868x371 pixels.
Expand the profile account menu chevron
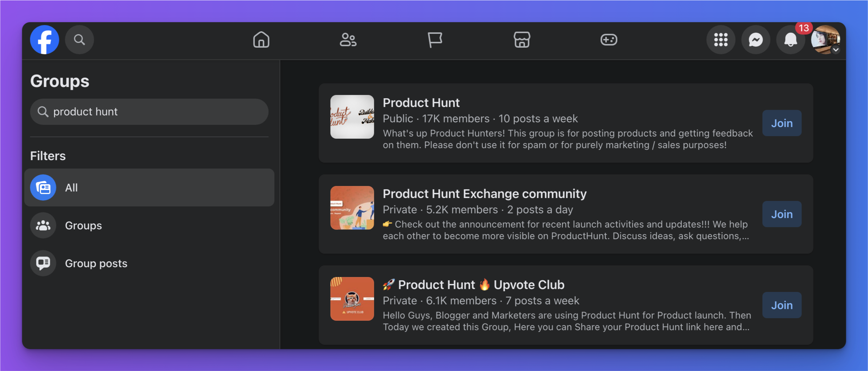coord(836,50)
